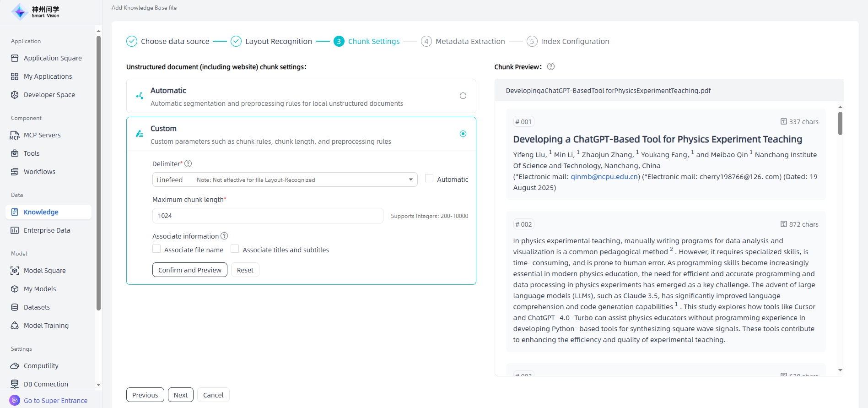Screen dimensions: 868x408
Task: Open the Application Square store icon
Action: pos(15,58)
